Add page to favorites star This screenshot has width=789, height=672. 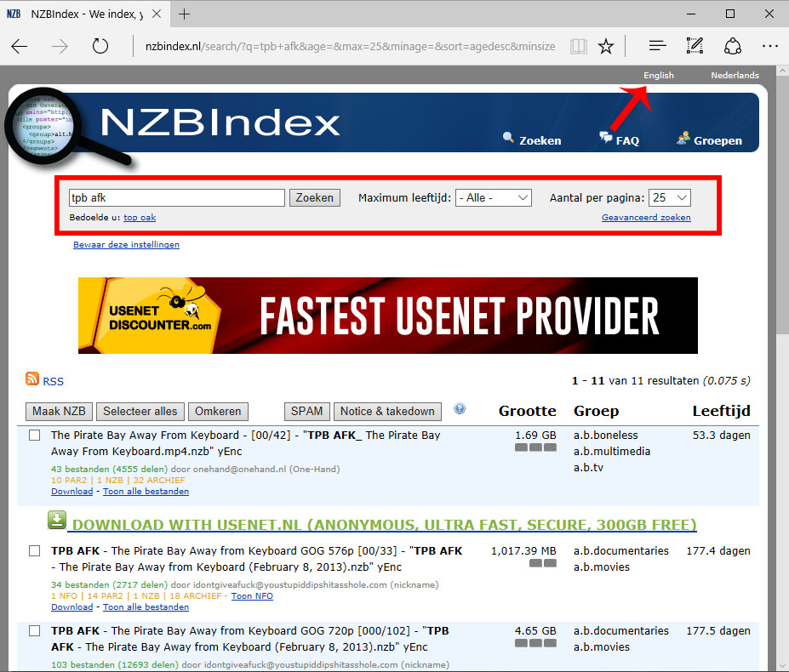click(x=606, y=46)
